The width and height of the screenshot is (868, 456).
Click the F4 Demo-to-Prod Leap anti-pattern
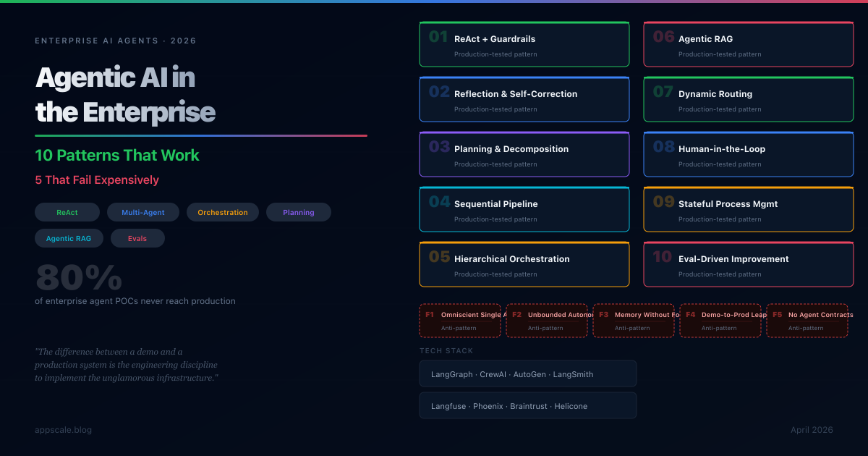[x=720, y=321]
